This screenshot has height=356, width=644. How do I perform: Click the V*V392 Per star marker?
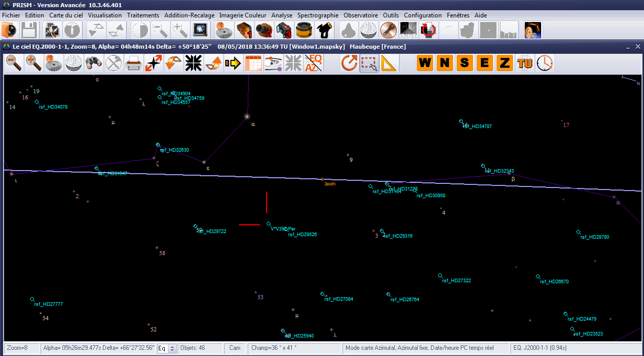click(x=269, y=224)
